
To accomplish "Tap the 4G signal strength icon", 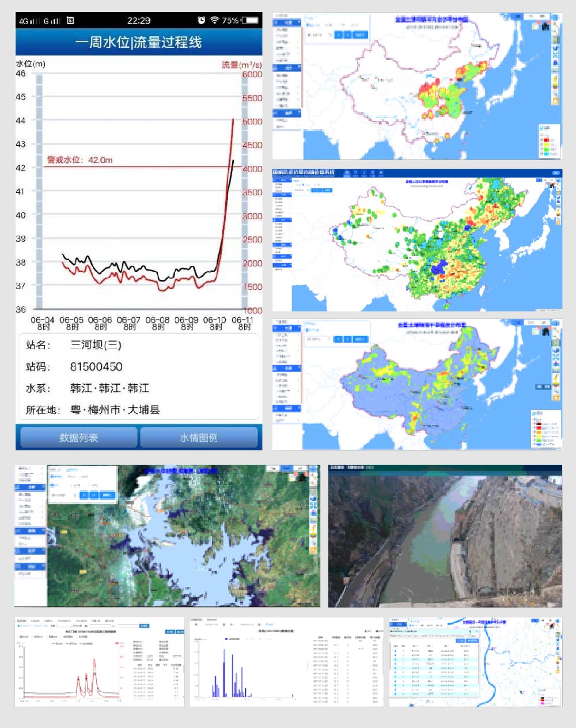I will (x=29, y=21).
